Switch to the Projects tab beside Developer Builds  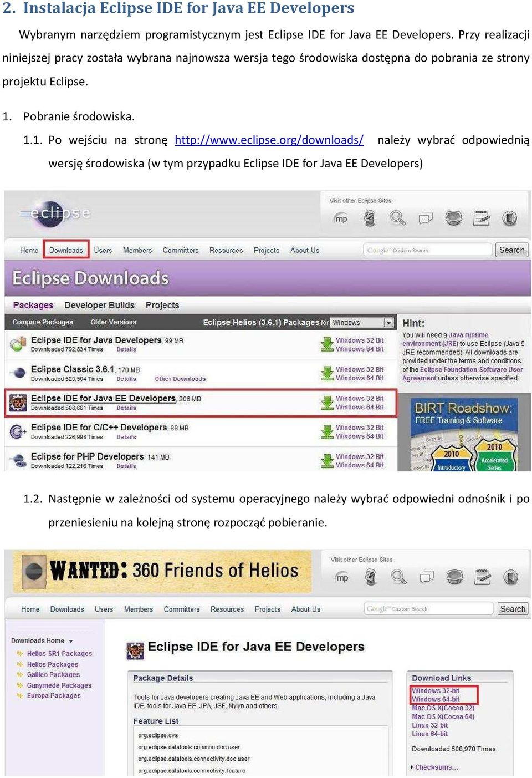coord(162,305)
